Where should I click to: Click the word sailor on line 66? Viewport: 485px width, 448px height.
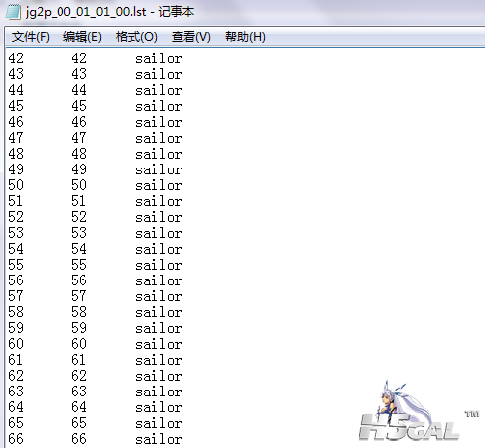click(159, 439)
